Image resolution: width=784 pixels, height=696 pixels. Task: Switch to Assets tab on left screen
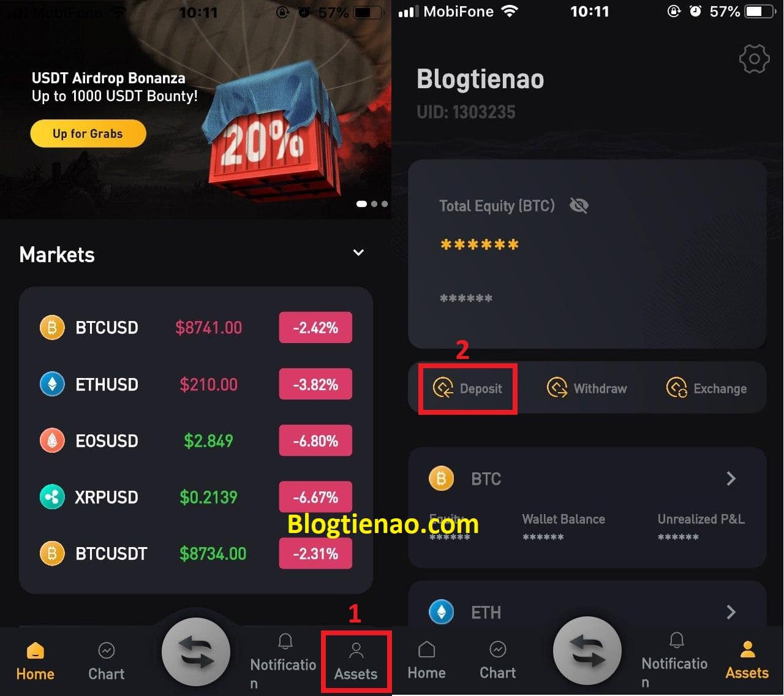(x=356, y=662)
